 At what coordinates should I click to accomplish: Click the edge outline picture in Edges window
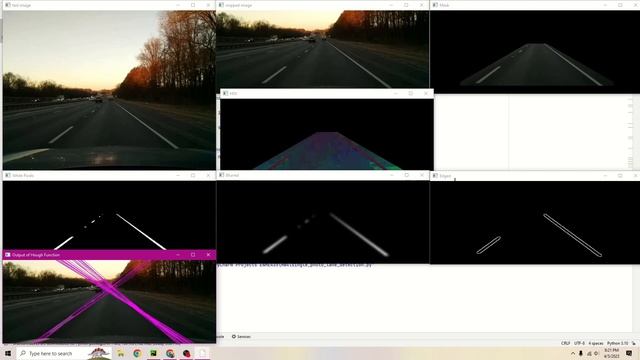[x=535, y=222]
